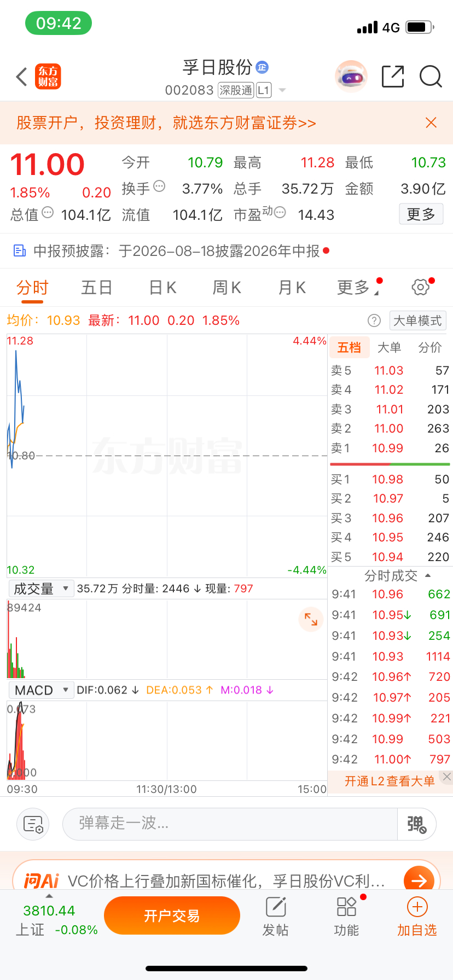Tap the info icon next to 总值
This screenshot has width=453, height=980.
pos(48,212)
